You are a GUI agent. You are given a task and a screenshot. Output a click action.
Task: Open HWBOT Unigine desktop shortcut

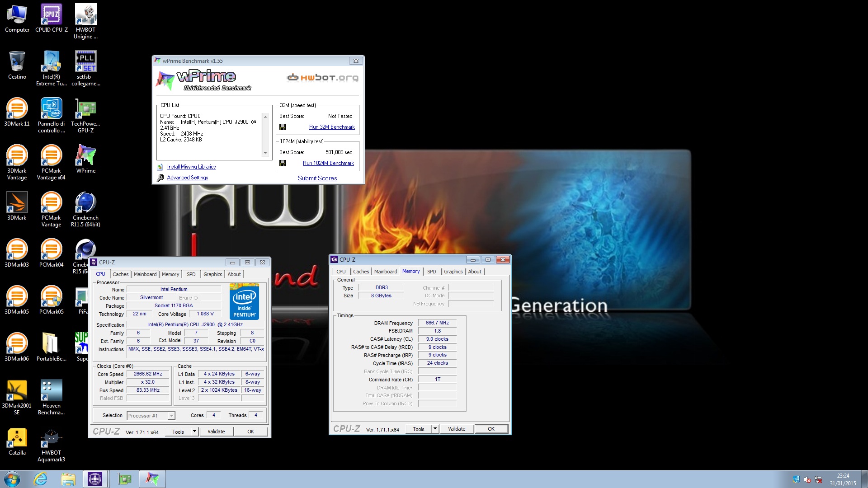(x=86, y=21)
